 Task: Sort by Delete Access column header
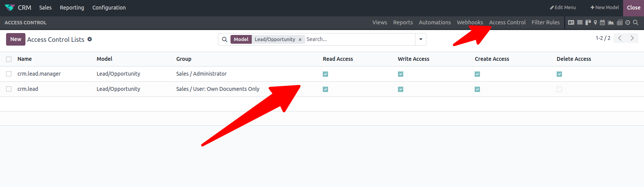574,59
